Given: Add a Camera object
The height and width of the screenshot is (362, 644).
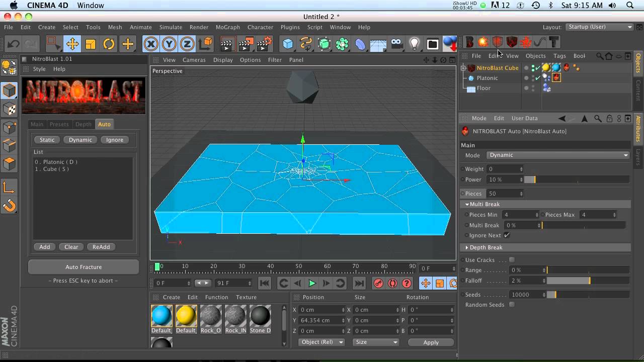Looking at the screenshot, I should click(396, 44).
